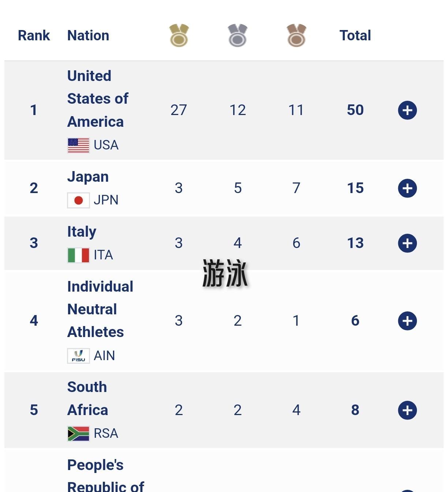Expand Individual Neutral Athletes row
The image size is (448, 492).
[407, 321]
